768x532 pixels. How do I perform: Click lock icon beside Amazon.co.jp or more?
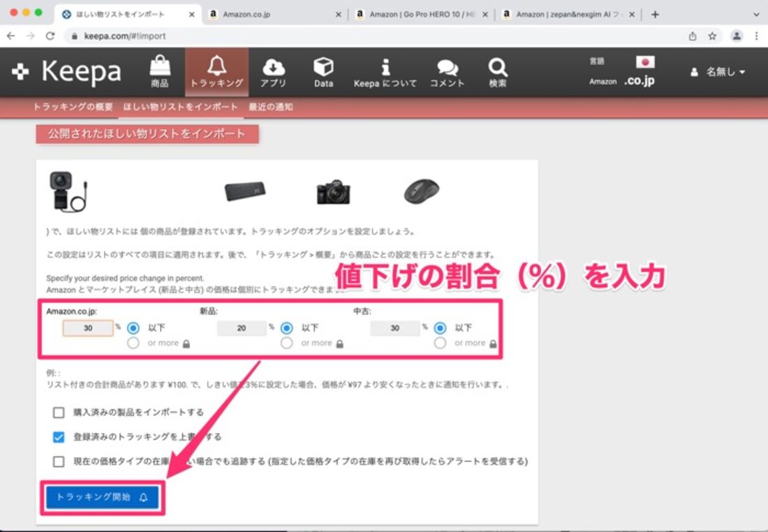click(186, 343)
